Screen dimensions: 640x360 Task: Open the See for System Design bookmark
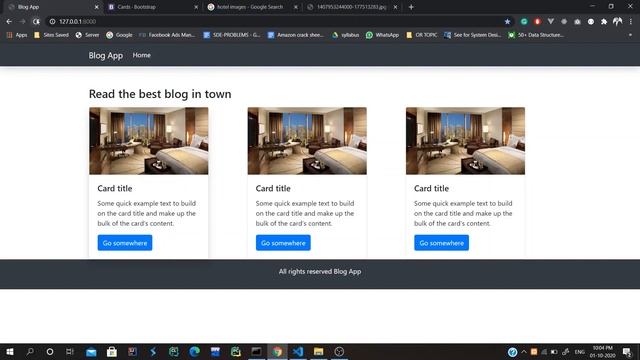click(x=472, y=35)
